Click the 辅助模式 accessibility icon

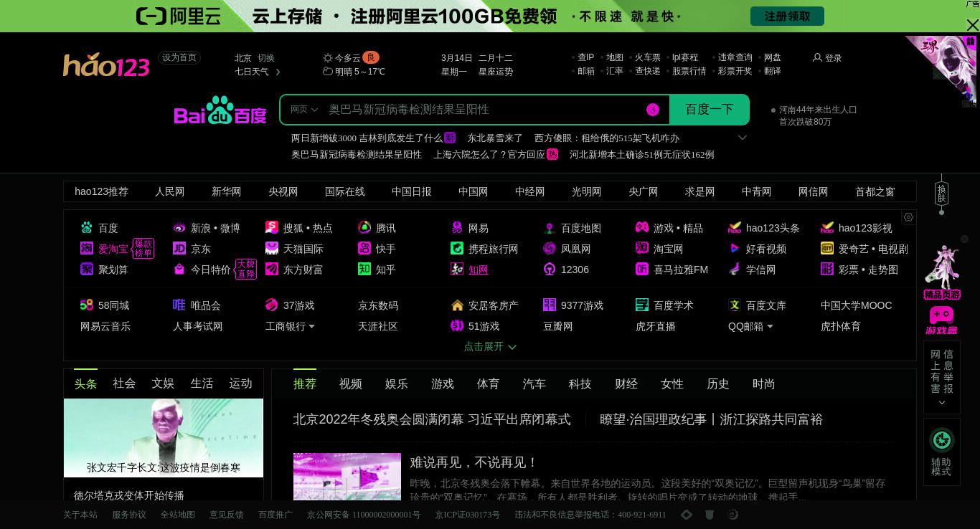click(941, 439)
